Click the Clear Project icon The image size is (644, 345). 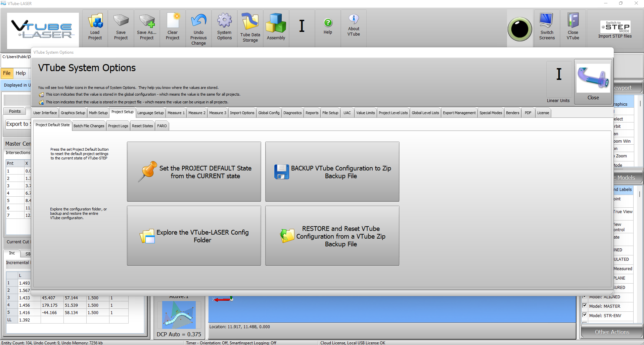click(x=173, y=21)
